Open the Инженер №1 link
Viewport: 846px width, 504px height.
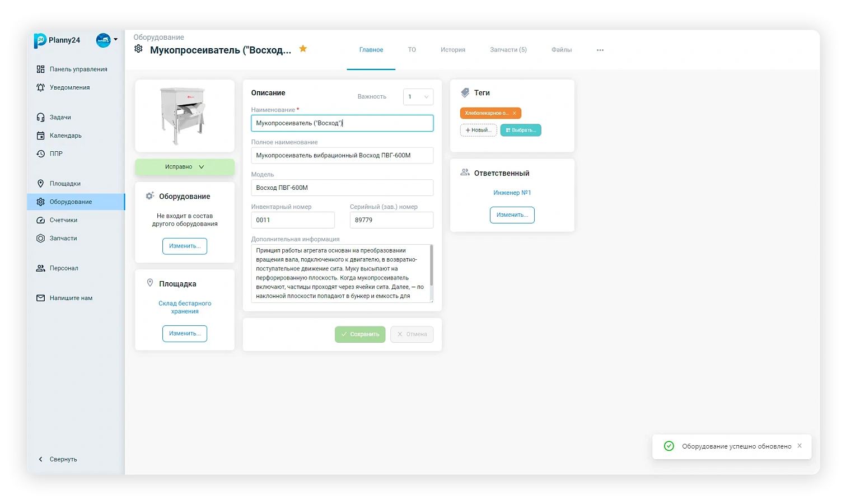(512, 193)
